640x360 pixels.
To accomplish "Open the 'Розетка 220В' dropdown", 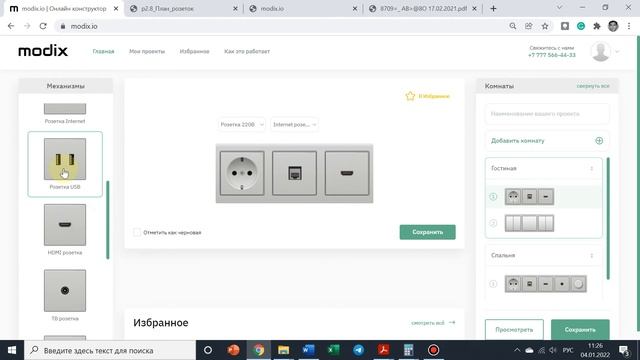I will coord(242,124).
